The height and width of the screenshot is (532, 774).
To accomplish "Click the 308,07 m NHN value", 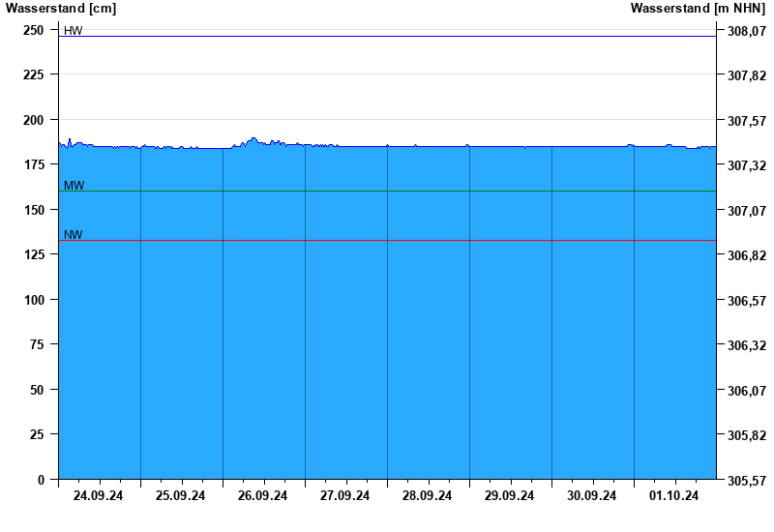I will pos(747,31).
